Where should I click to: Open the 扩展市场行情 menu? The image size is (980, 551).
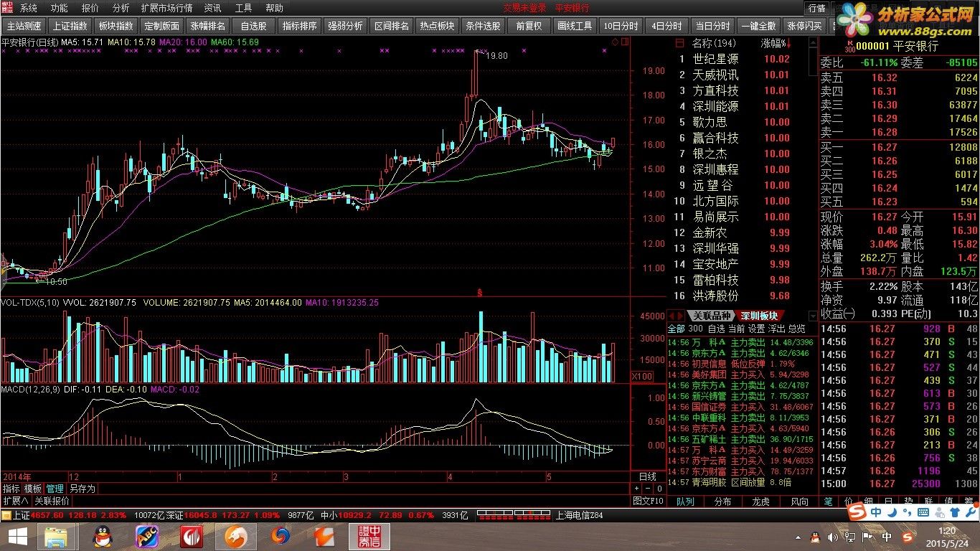coord(166,8)
